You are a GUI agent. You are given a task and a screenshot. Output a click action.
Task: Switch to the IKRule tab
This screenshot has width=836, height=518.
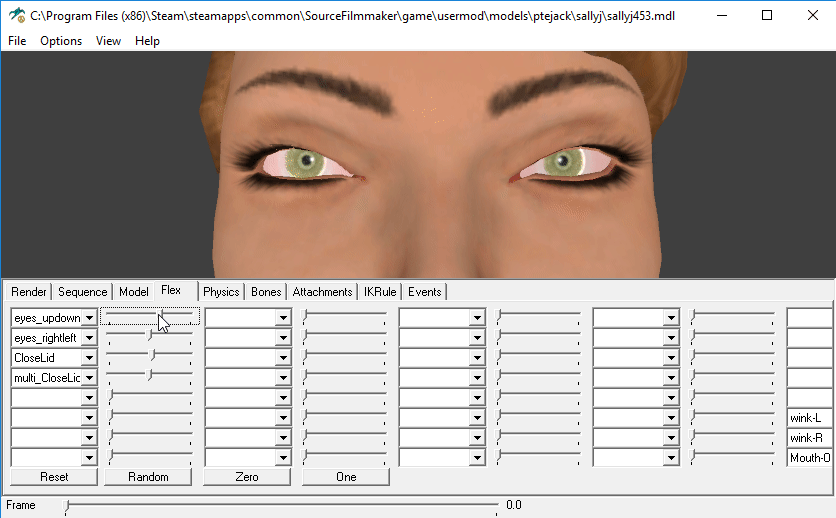(x=380, y=292)
